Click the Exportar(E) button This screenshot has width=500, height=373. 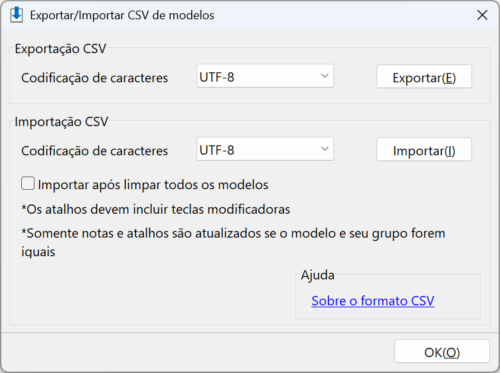(x=424, y=77)
